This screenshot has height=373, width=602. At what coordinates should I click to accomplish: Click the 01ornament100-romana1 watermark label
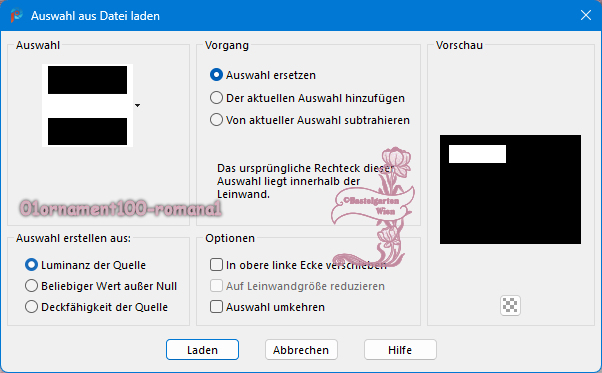[121, 209]
